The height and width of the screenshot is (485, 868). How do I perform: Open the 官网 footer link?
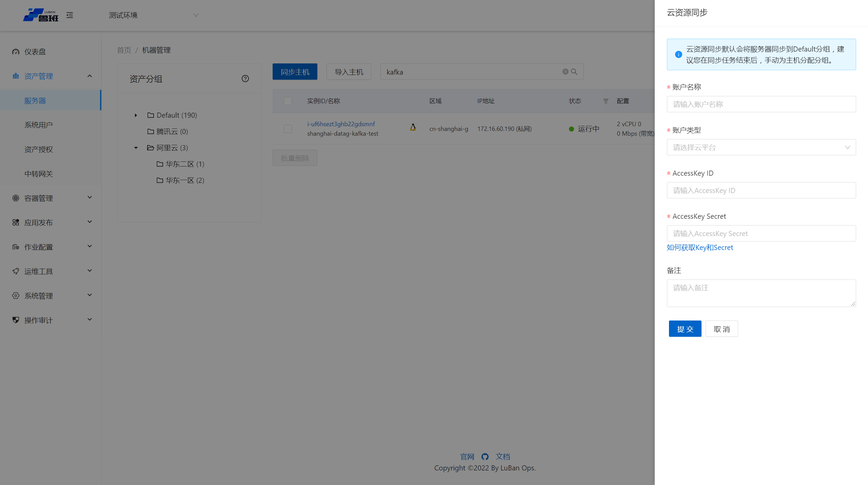[x=467, y=457]
